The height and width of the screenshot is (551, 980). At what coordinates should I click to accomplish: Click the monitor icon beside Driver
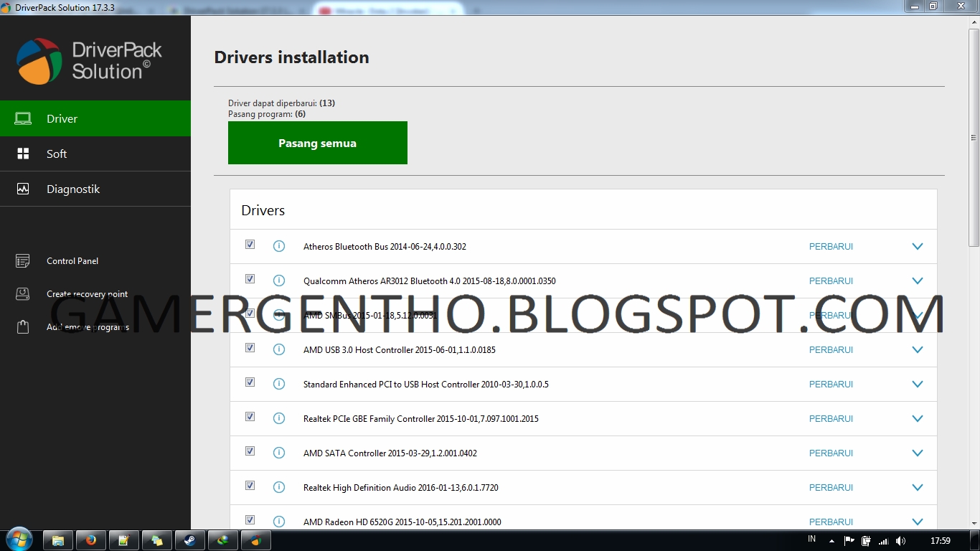(23, 118)
